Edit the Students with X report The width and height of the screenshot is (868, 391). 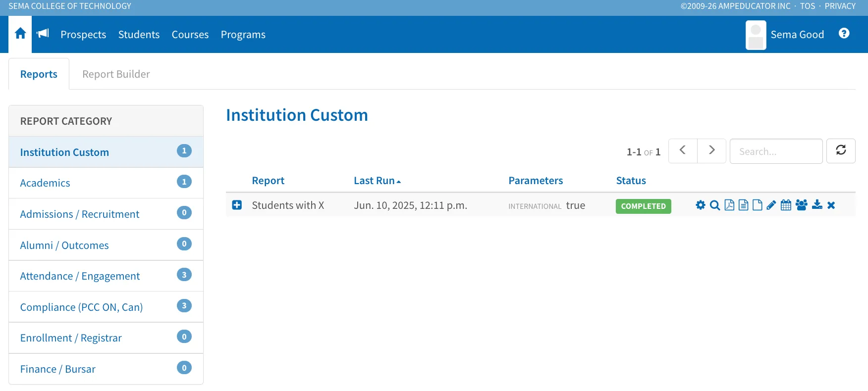(771, 205)
